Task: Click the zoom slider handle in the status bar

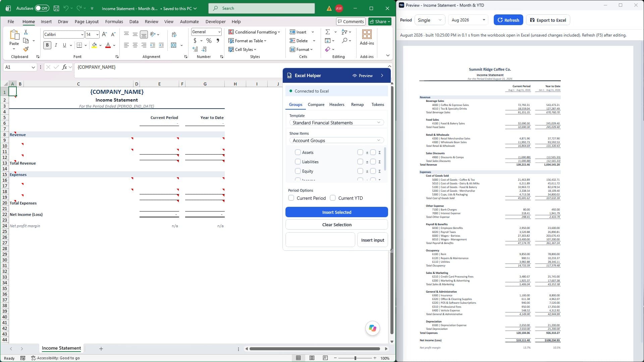Action: [x=355, y=358]
